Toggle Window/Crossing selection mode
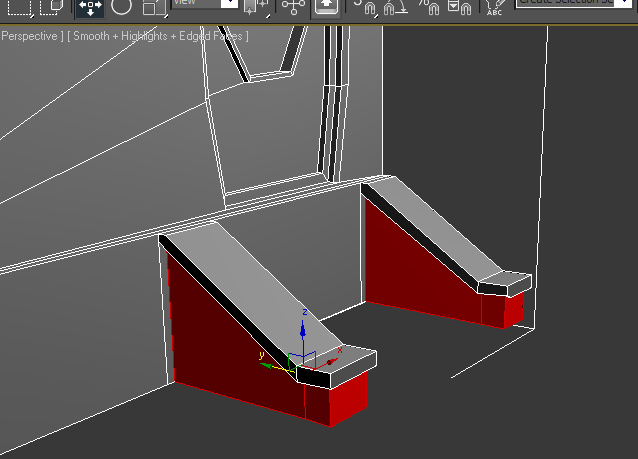638x459 pixels. click(51, 7)
